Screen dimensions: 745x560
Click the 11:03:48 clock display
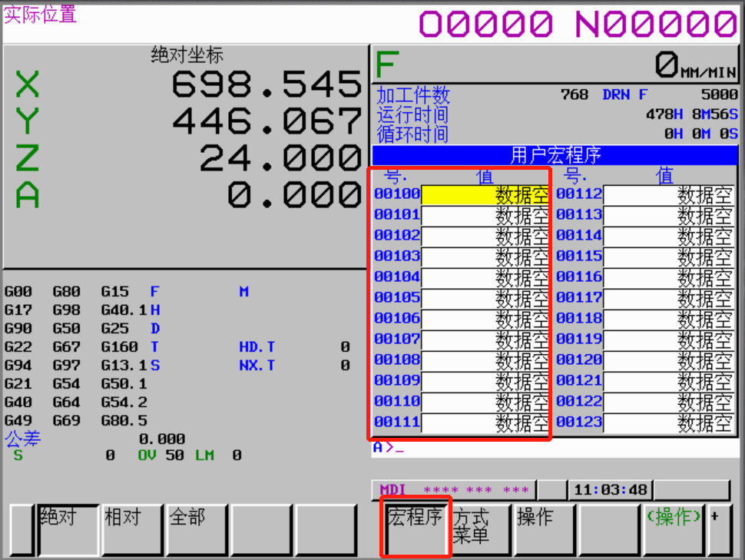[x=611, y=490]
